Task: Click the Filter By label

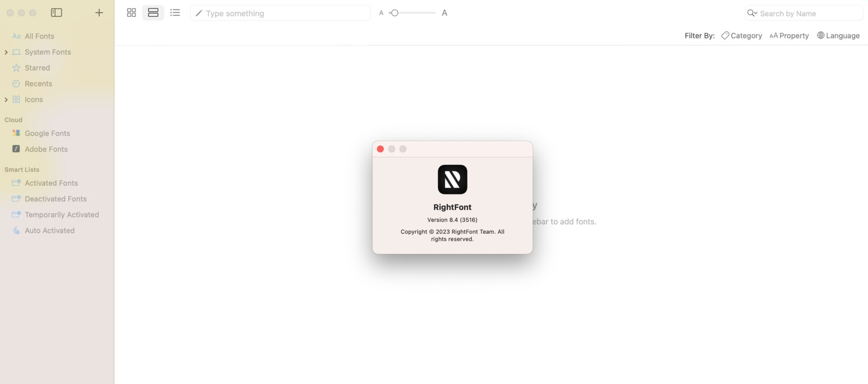Action: point(700,35)
